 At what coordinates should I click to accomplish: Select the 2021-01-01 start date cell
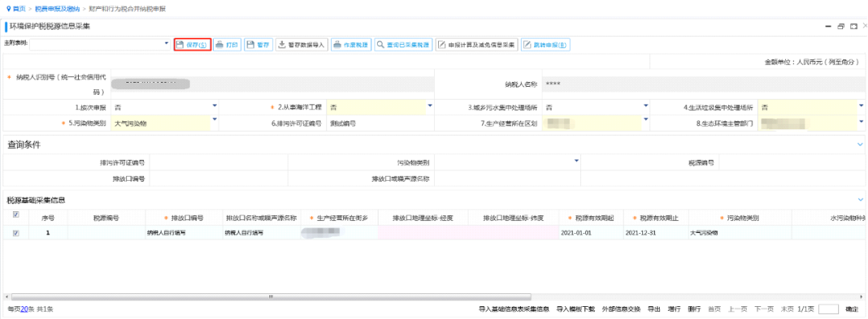coord(592,233)
